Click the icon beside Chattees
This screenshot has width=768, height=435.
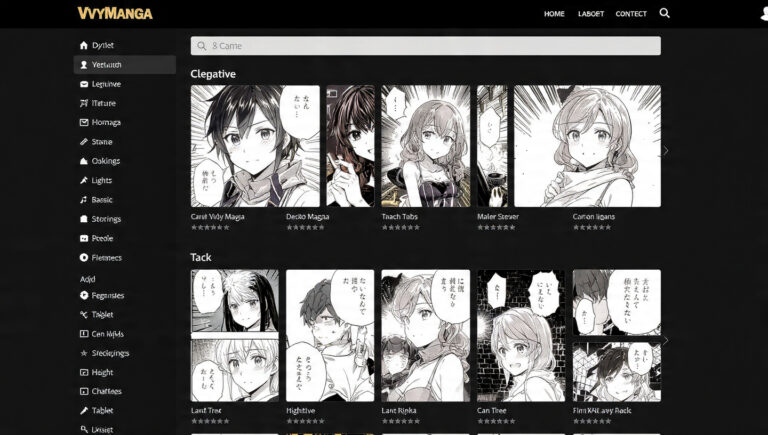click(84, 391)
